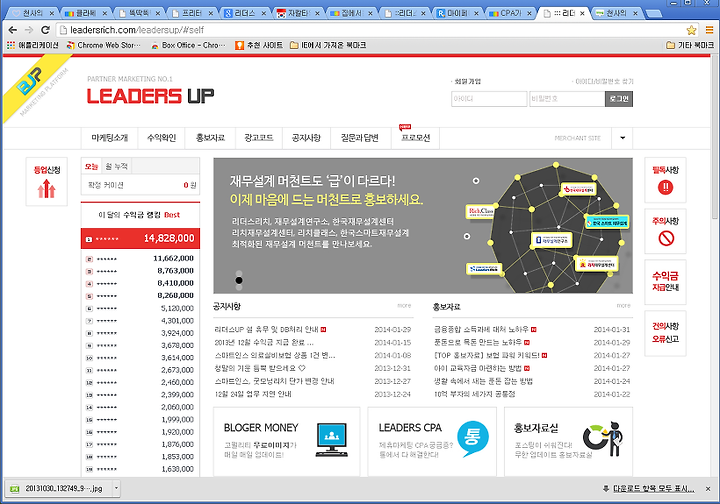Viewport: 720px width, 504px height.
Task: Switch to the 프리터 browser tab
Action: (x=190, y=13)
